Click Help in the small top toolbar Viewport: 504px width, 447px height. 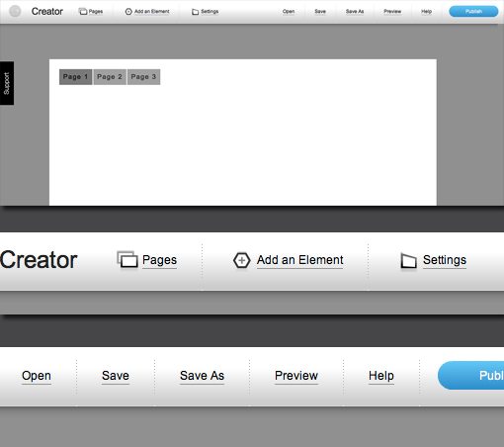pyautogui.click(x=426, y=12)
